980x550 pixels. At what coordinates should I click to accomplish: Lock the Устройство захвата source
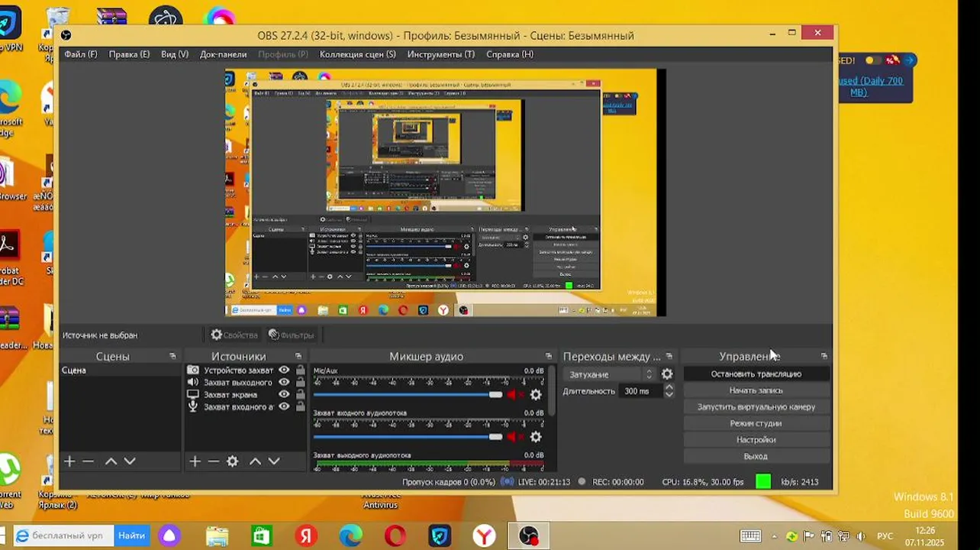pos(300,370)
